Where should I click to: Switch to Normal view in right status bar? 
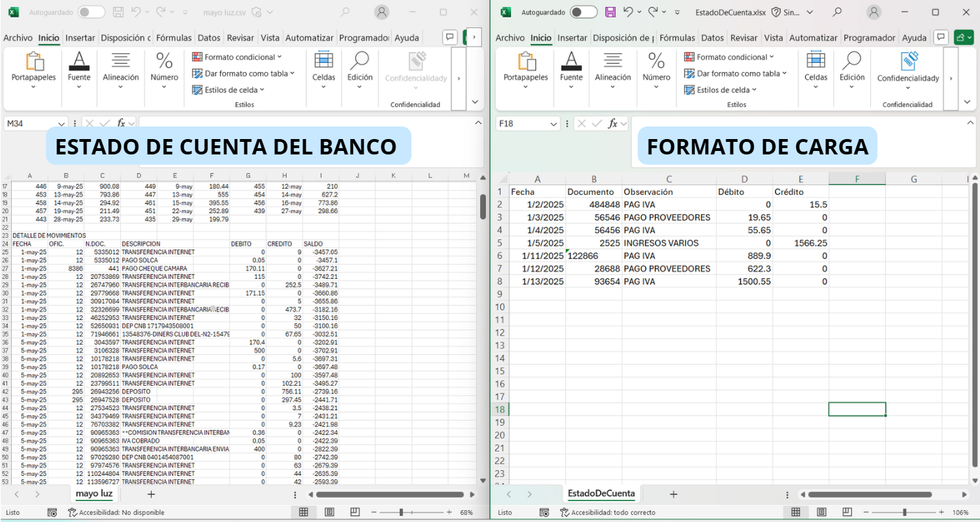tap(795, 512)
